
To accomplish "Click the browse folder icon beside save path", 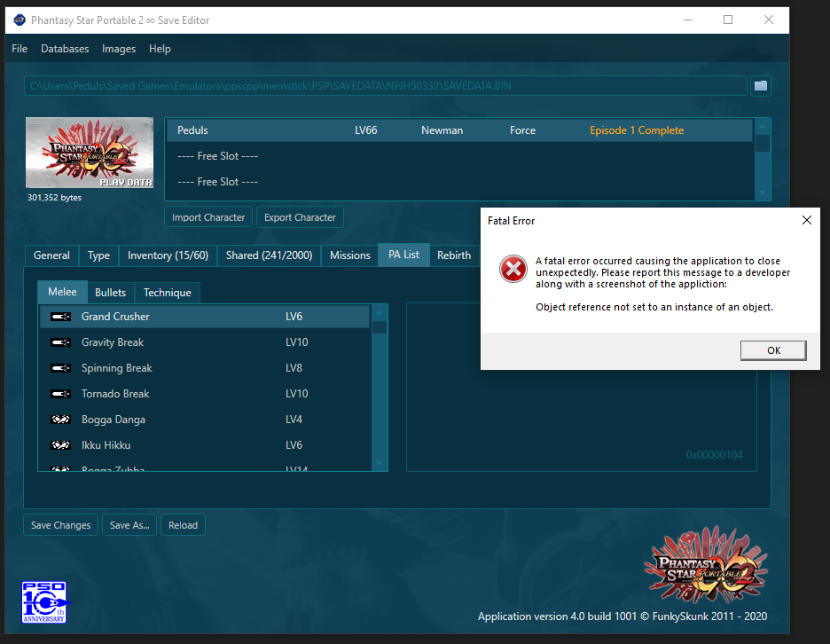I will [760, 86].
